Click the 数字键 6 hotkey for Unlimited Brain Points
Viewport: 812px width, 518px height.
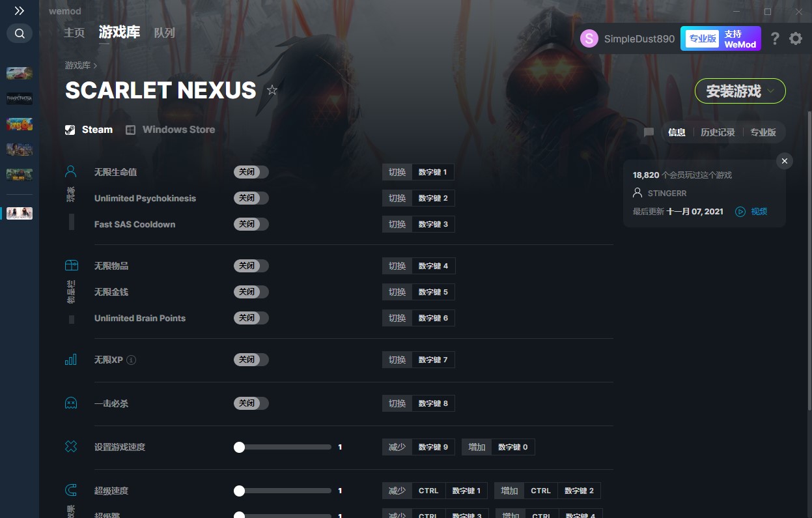[x=433, y=318]
